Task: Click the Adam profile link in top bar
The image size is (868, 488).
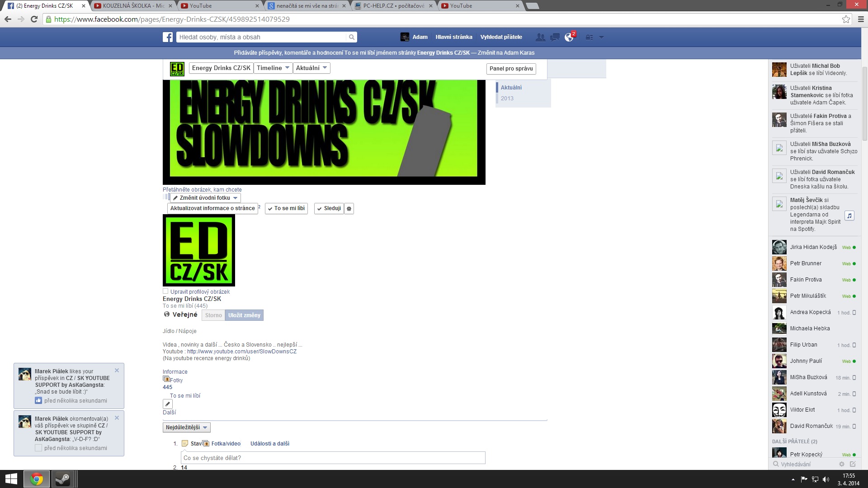Action: click(414, 37)
